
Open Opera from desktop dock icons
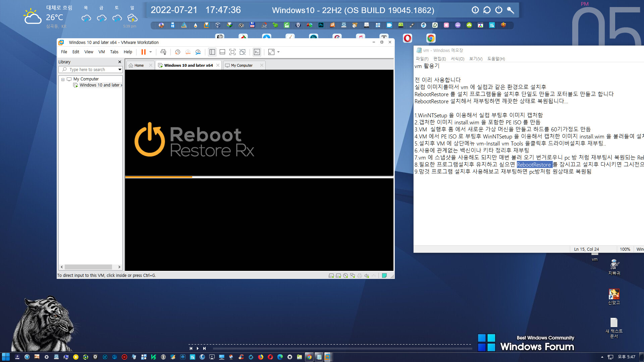coord(408,38)
